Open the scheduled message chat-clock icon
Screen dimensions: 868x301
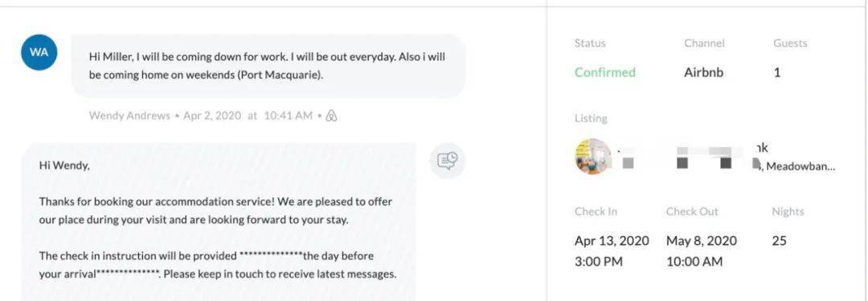(448, 161)
